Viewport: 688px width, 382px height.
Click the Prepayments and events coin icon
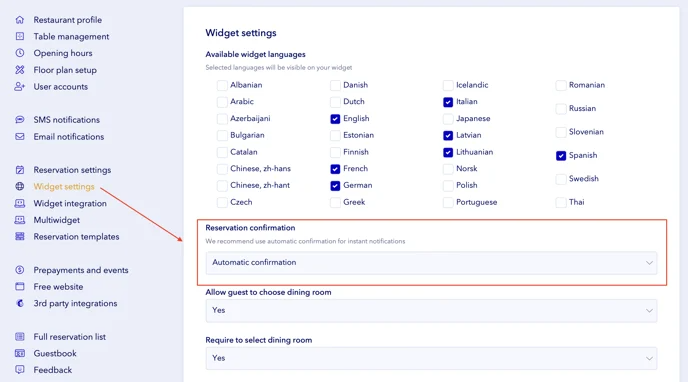click(20, 270)
